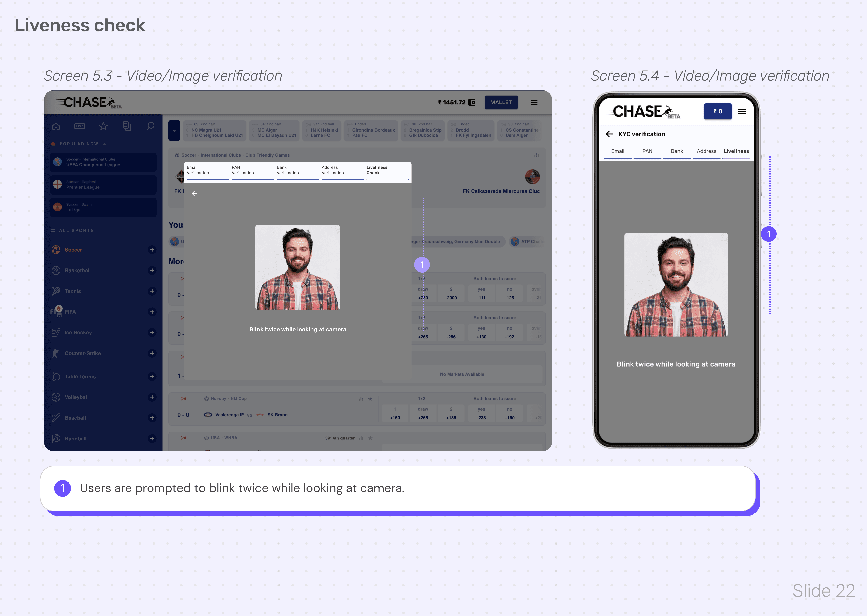Click desktop user face photo thumbnail
Screen dimensions: 867x616
298,267
